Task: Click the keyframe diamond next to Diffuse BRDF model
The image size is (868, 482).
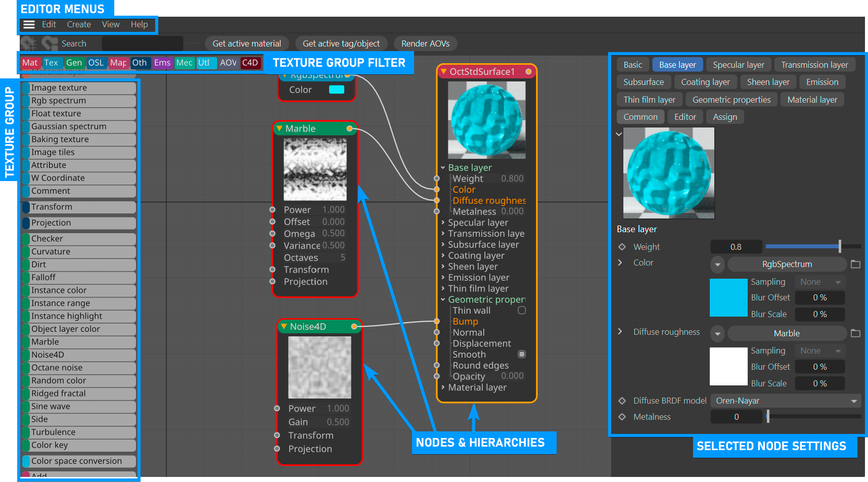Action: coord(622,401)
